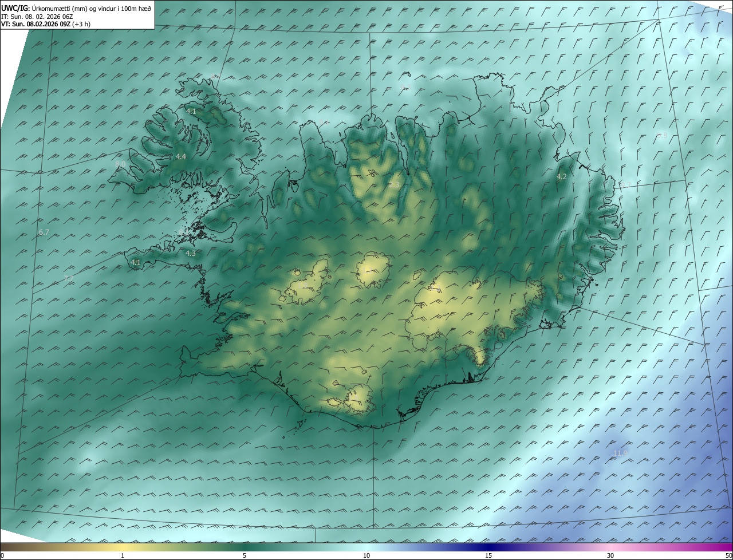The height and width of the screenshot is (560, 733).
Task: Click the 7.7 value southwest of Snæfellsnes
Action: click(68, 278)
